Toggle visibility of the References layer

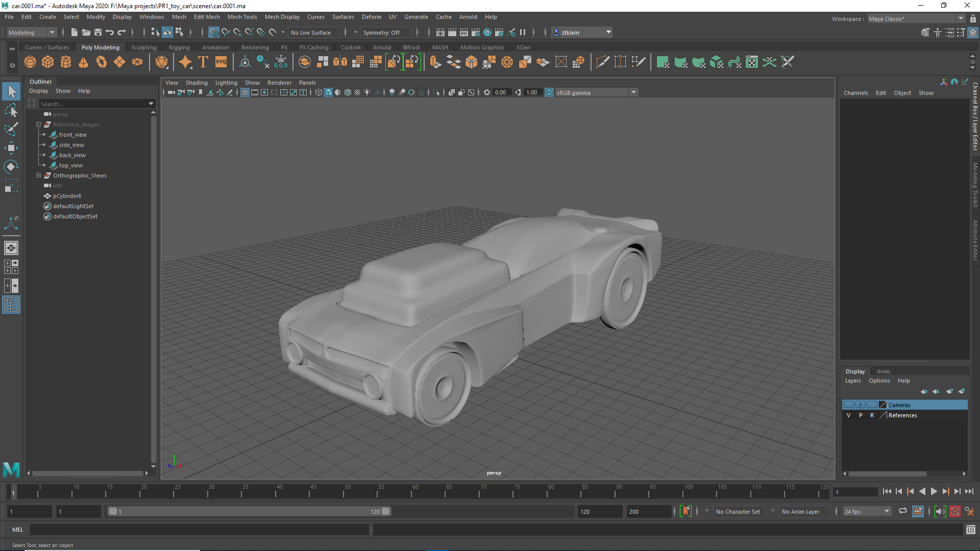848,415
